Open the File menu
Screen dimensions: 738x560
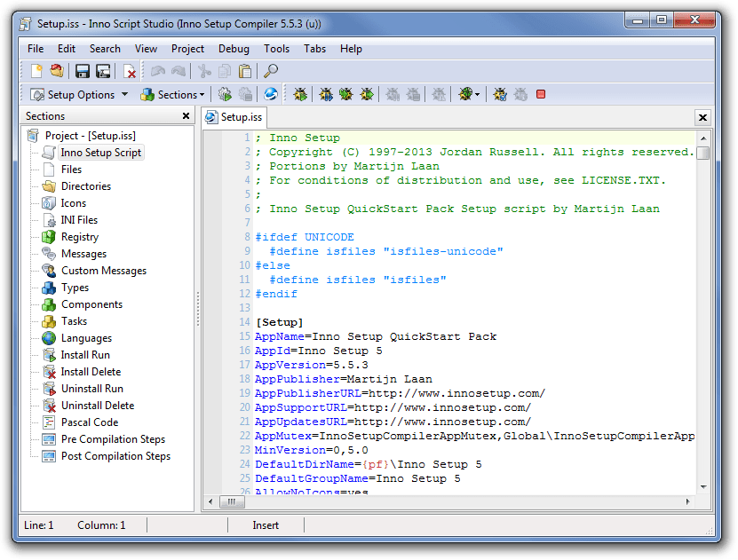[36, 49]
